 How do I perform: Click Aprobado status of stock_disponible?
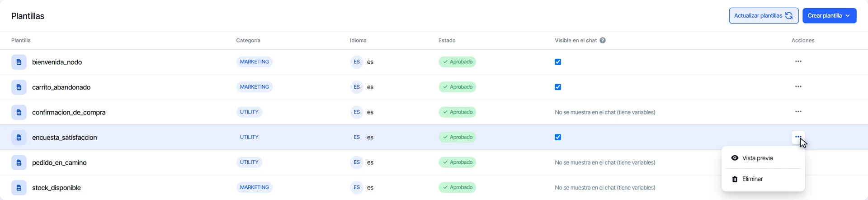point(457,187)
